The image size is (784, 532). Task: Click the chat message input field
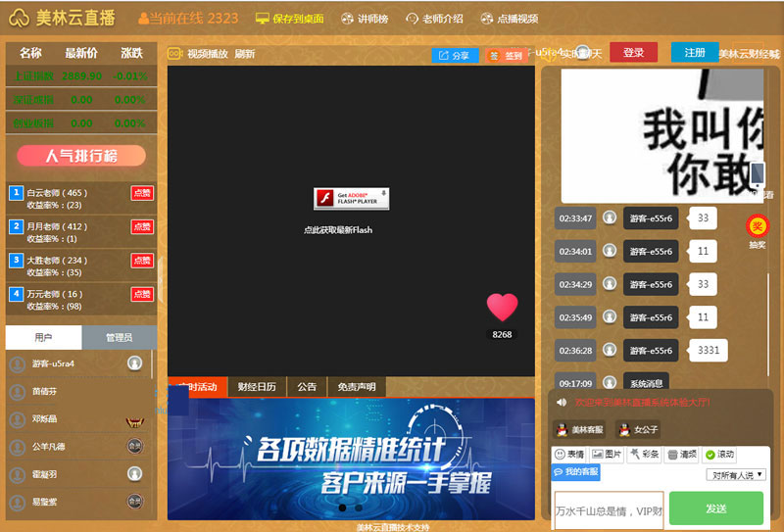(609, 509)
